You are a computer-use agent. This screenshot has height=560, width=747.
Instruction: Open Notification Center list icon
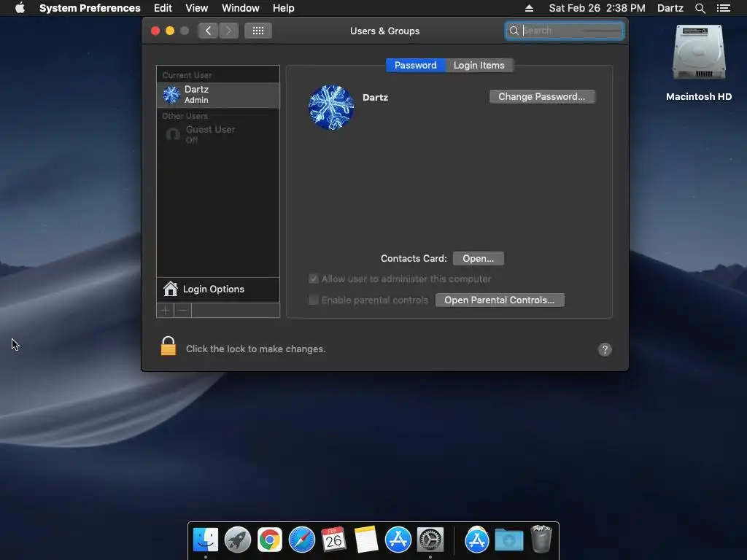point(723,8)
